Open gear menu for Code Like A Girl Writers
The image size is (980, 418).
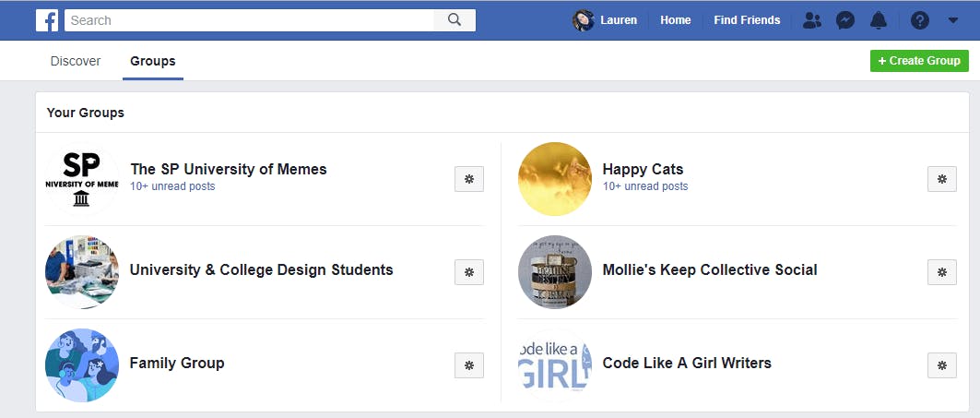(942, 365)
